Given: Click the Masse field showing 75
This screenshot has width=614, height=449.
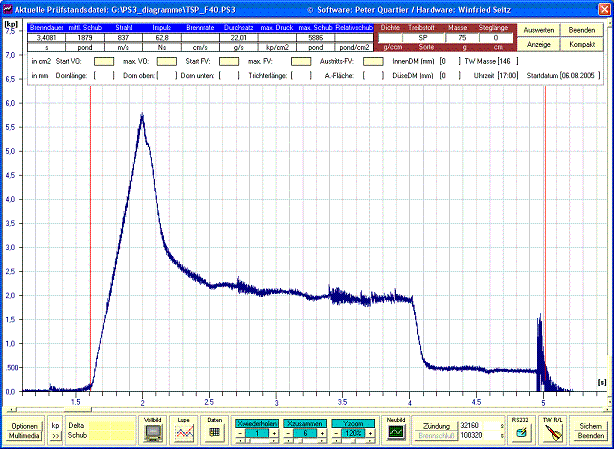Looking at the screenshot, I should (462, 38).
